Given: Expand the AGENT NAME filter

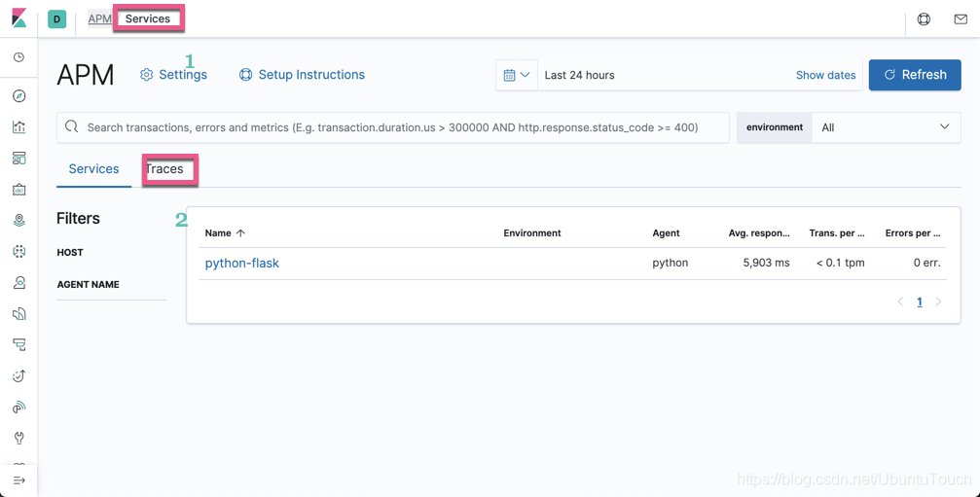Looking at the screenshot, I should coord(89,284).
